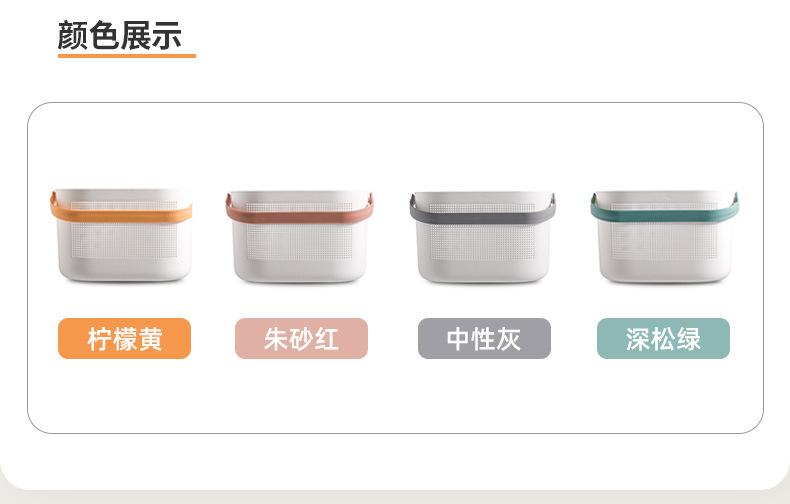Click the basket with gray handle
Screen dimensions: 790x504
483,237
